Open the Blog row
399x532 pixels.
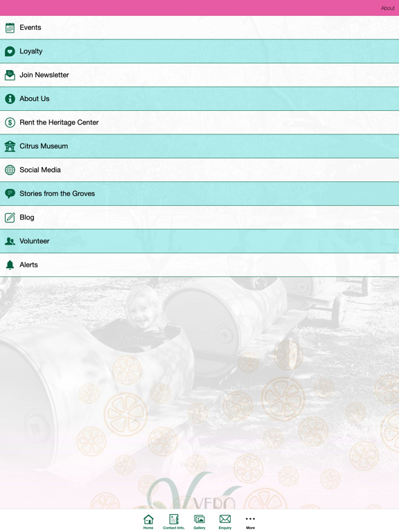(199, 218)
